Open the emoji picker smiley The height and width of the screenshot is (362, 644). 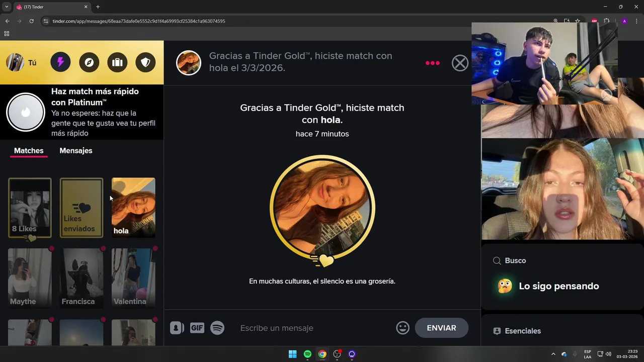(403, 328)
